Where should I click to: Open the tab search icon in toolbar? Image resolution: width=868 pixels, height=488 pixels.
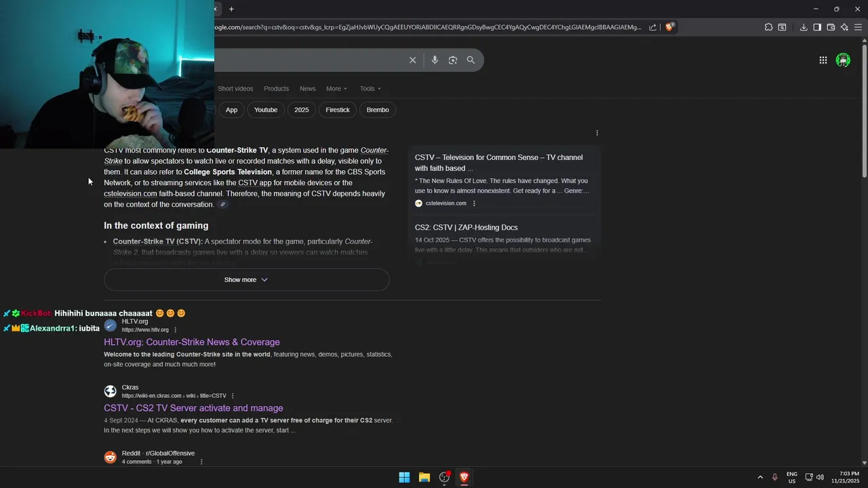coord(782,27)
